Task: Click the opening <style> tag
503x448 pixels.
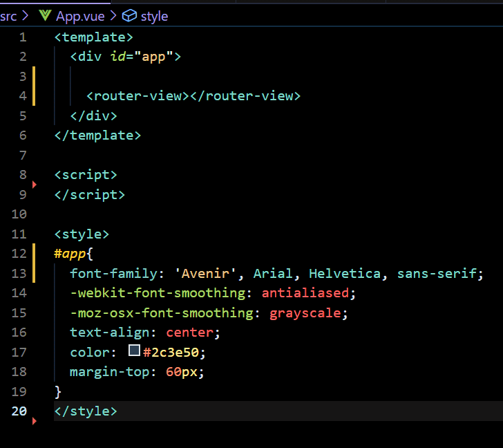Action: tap(82, 234)
